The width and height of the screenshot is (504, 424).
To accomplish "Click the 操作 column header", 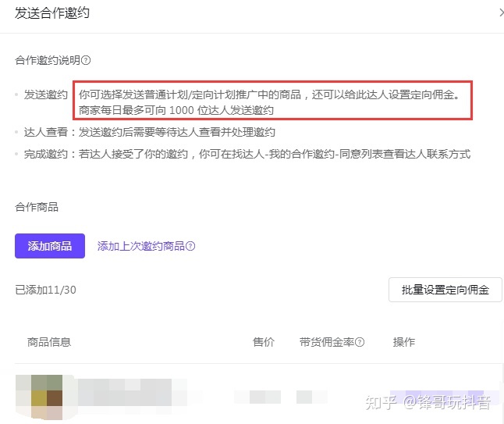I will point(403,342).
